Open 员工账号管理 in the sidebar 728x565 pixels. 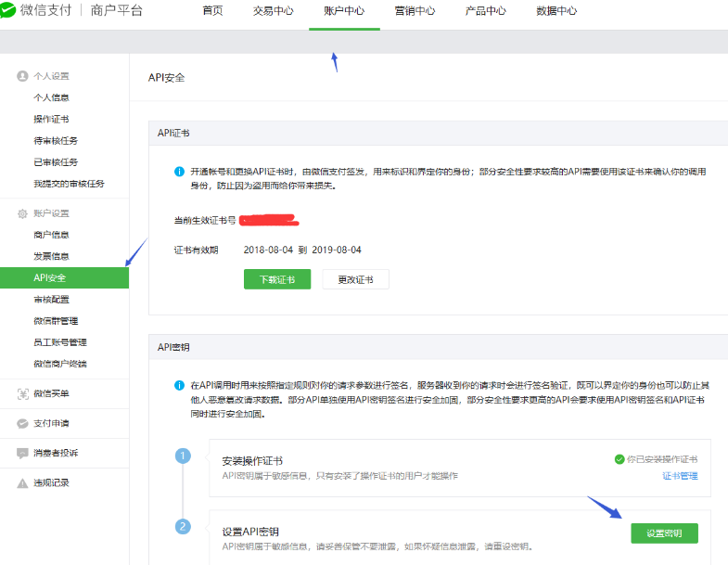click(60, 342)
